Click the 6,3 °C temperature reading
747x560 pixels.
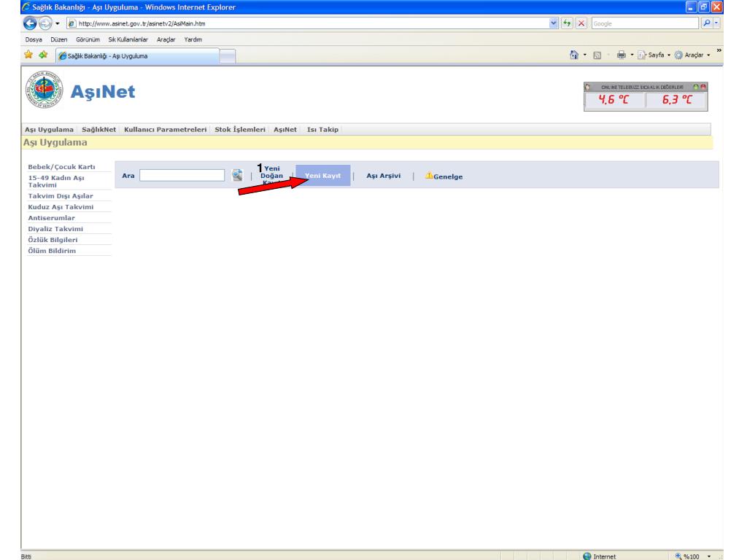coord(676,100)
